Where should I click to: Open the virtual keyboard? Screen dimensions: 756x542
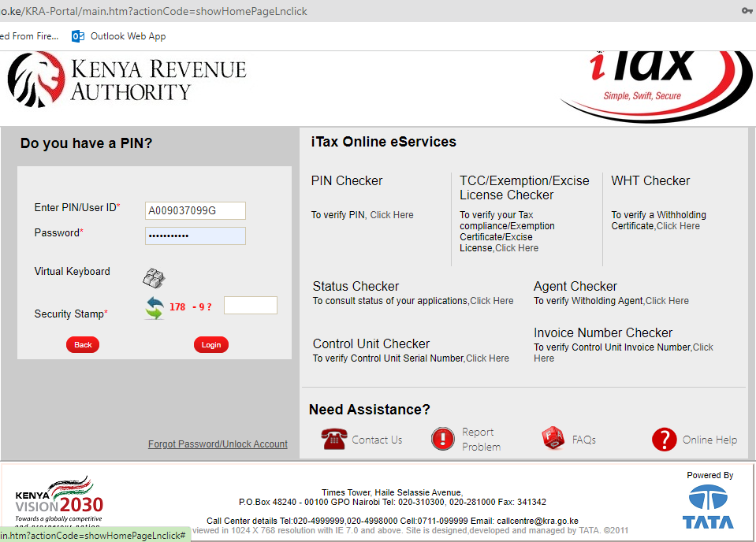(x=154, y=278)
